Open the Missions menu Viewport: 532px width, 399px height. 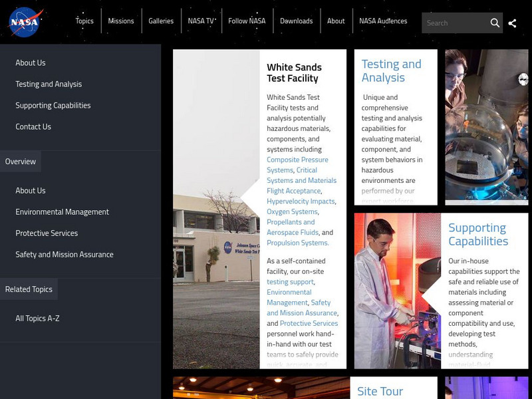(x=121, y=21)
